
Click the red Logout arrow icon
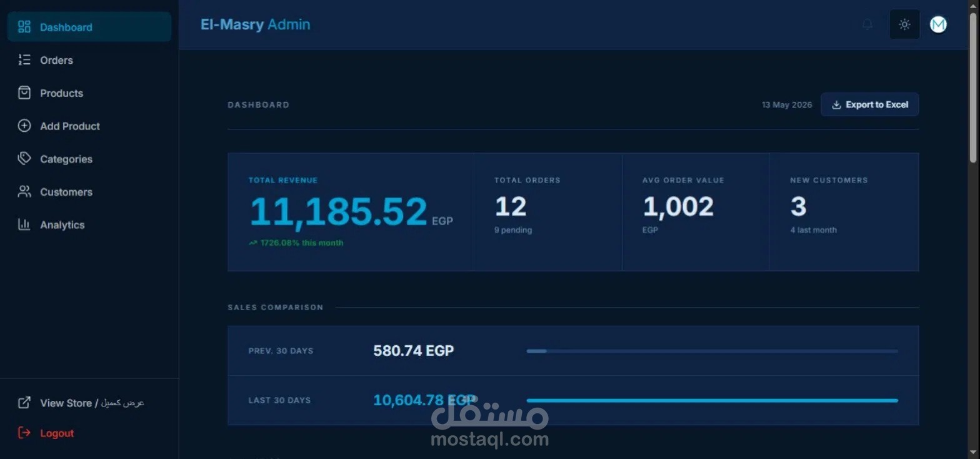pyautogui.click(x=24, y=433)
